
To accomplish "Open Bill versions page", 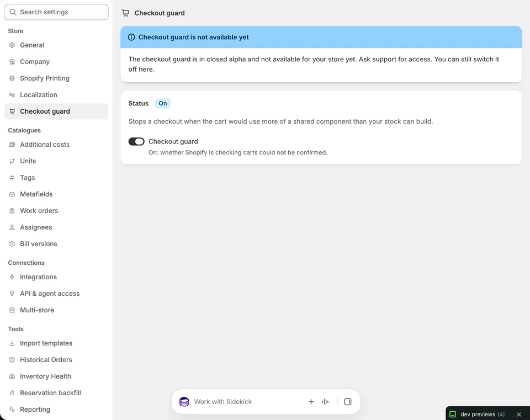I will [56, 243].
